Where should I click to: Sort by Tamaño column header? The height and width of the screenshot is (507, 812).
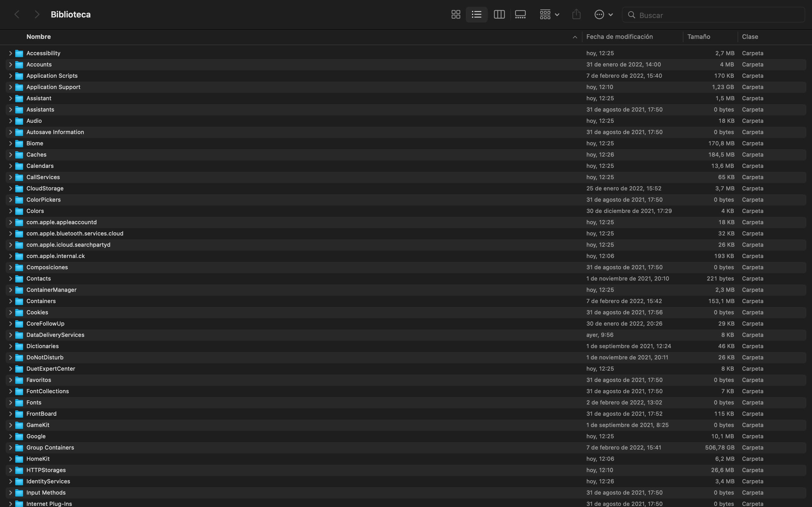[699, 37]
